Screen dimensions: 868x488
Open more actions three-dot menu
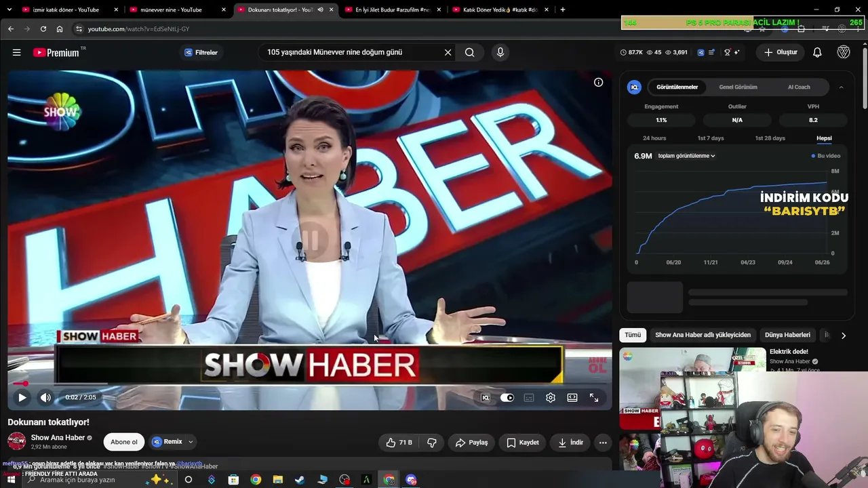pyautogui.click(x=603, y=443)
